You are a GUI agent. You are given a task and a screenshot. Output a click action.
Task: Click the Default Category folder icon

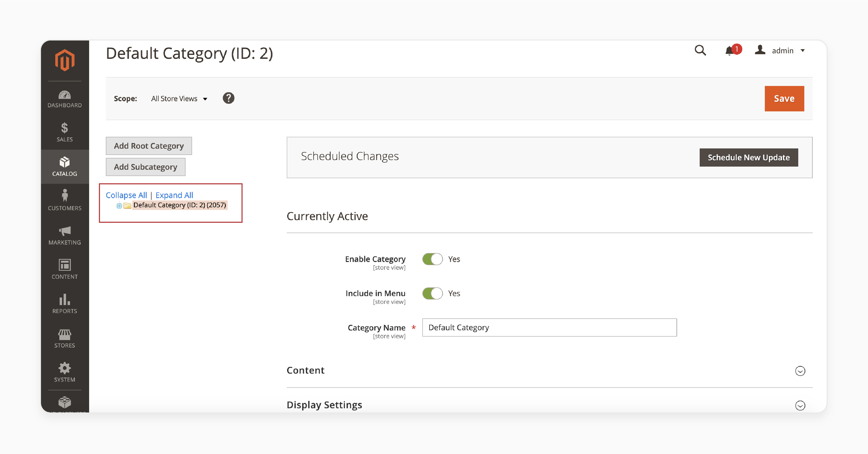click(x=127, y=205)
